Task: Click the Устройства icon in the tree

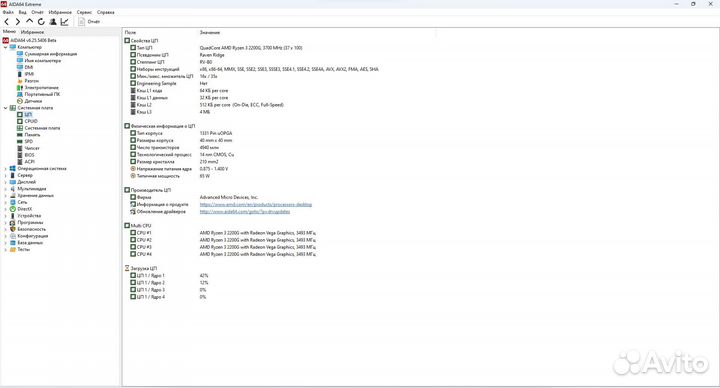Action: (12, 216)
